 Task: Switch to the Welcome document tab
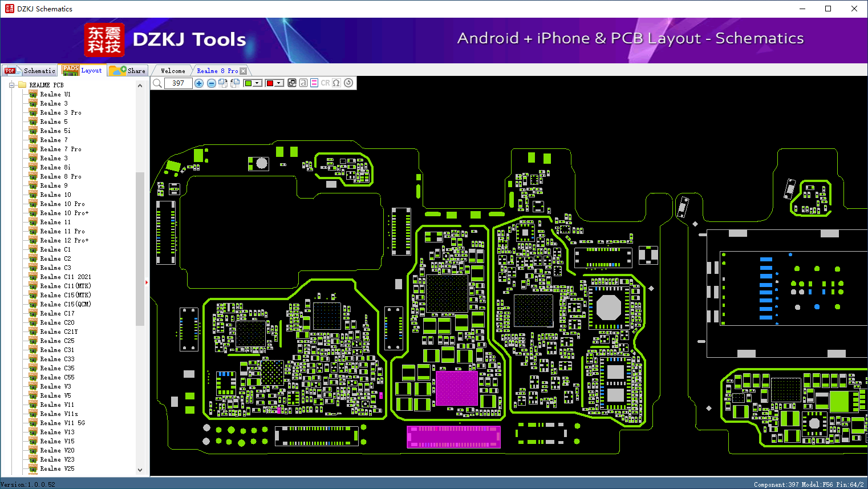tap(173, 71)
